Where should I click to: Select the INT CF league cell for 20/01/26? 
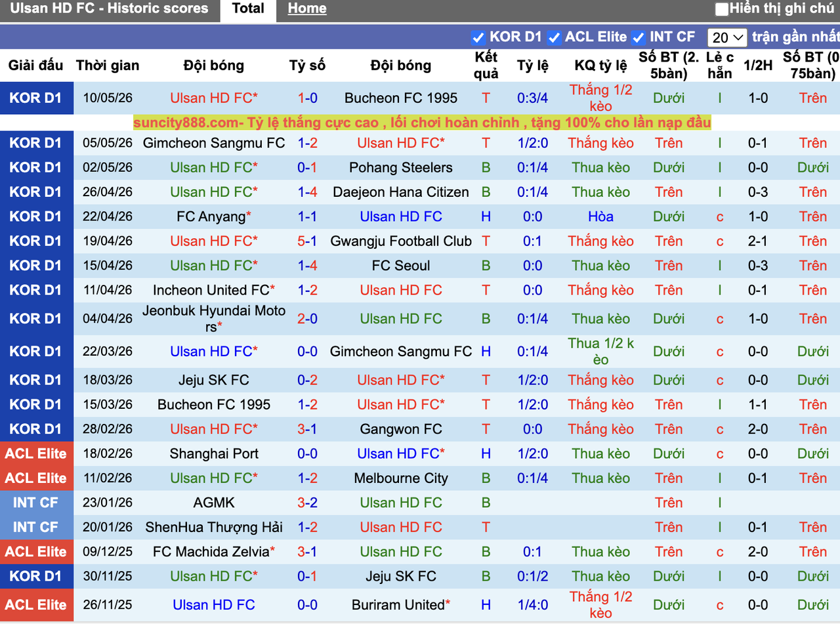(36, 528)
